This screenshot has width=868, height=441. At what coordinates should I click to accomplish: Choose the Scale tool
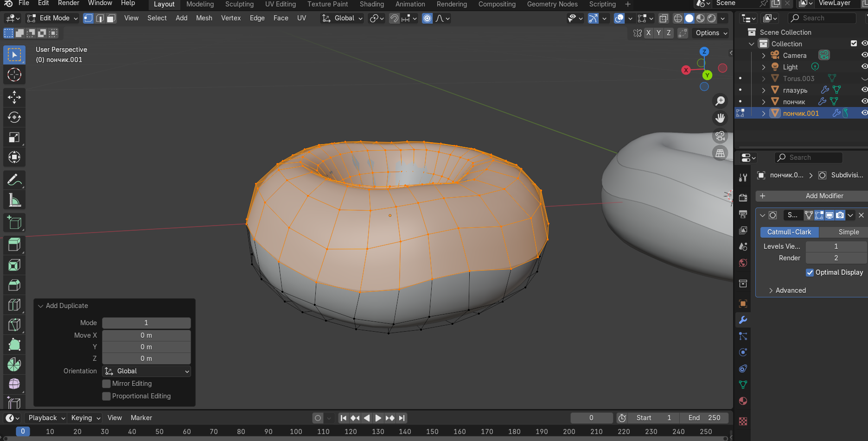pyautogui.click(x=14, y=137)
